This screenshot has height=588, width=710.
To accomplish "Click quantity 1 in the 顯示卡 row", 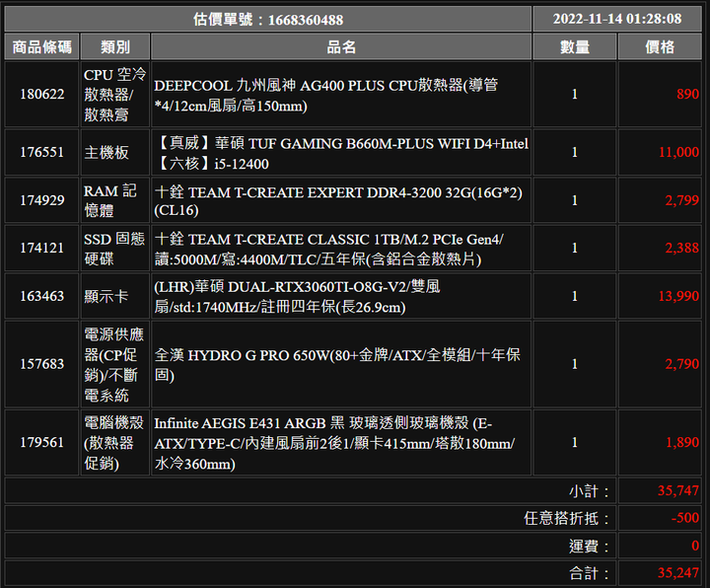I will pyautogui.click(x=575, y=296).
